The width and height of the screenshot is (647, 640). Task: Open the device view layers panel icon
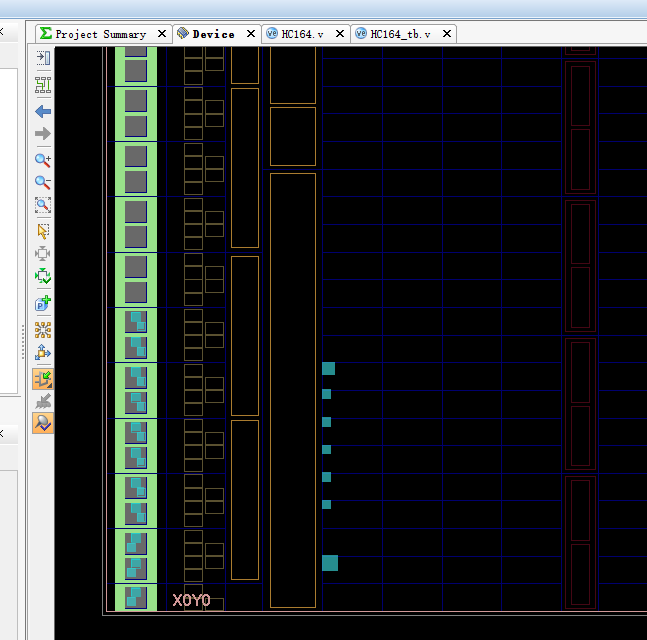pos(43,58)
